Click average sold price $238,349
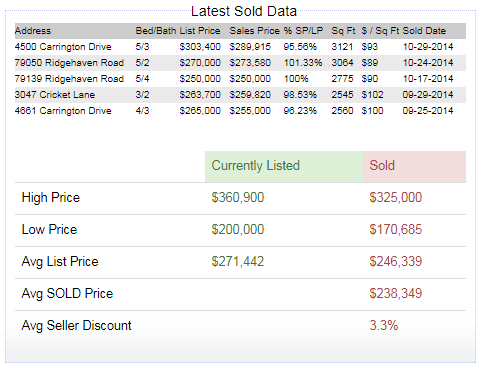 396,294
